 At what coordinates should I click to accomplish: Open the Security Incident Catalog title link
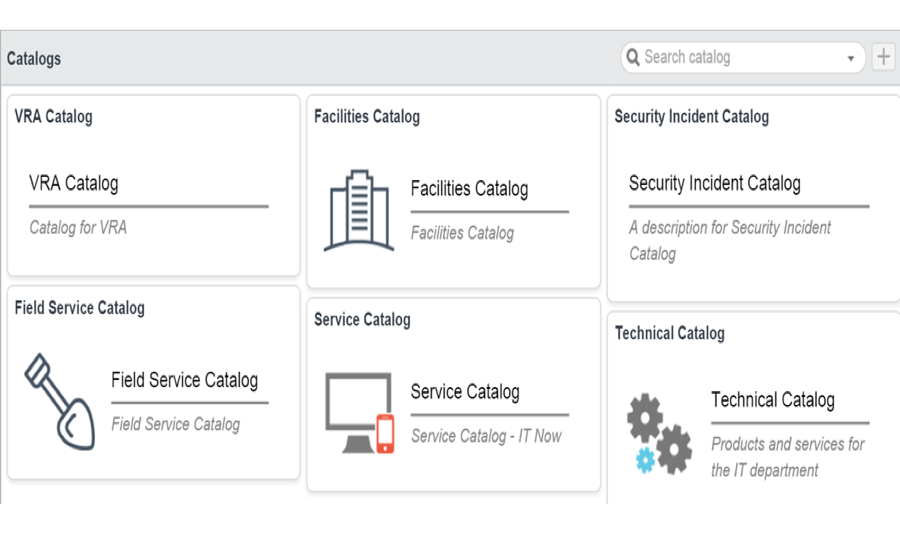[x=714, y=184]
